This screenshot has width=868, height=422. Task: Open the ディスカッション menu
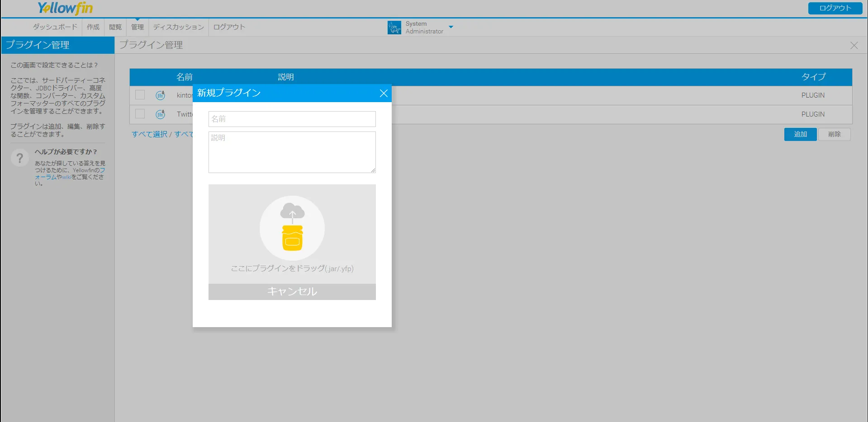click(x=179, y=27)
